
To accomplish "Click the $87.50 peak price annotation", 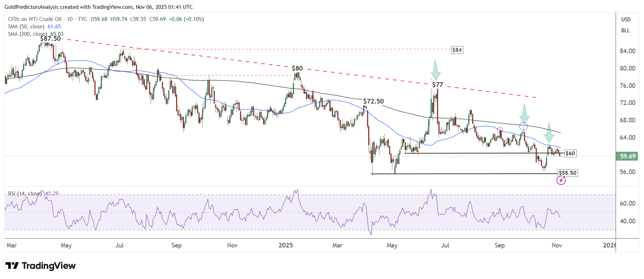I will [50, 39].
